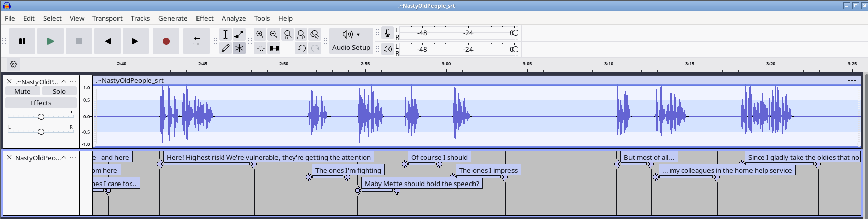Click the Zoom In magnifier icon
The width and height of the screenshot is (868, 219).
click(260, 34)
